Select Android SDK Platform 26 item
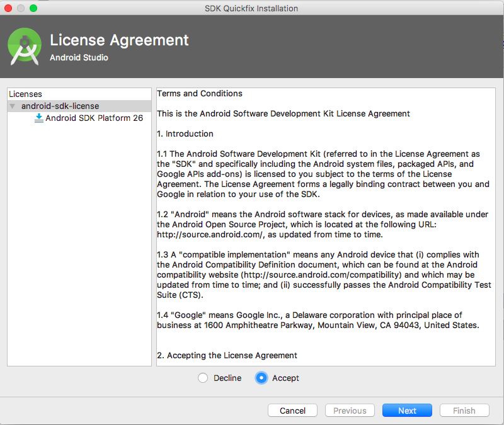504x425 pixels. tap(94, 118)
